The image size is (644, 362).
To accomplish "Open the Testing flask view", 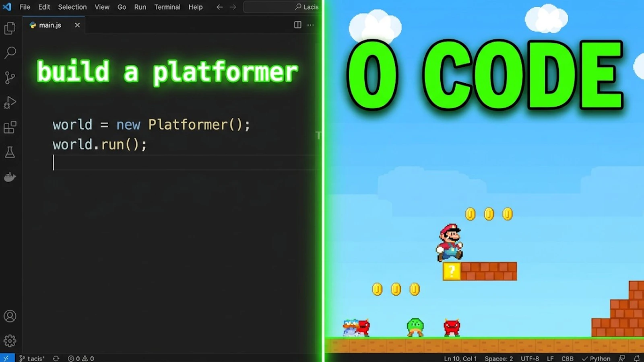I will click(10, 152).
